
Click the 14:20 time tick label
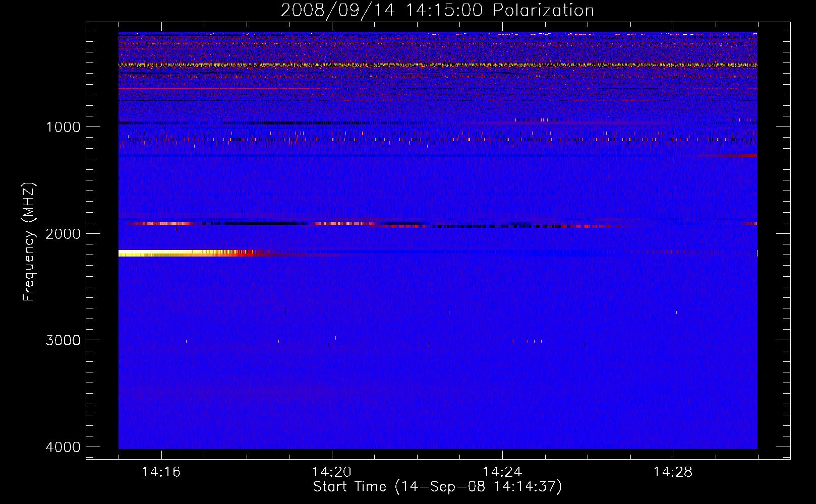click(331, 472)
